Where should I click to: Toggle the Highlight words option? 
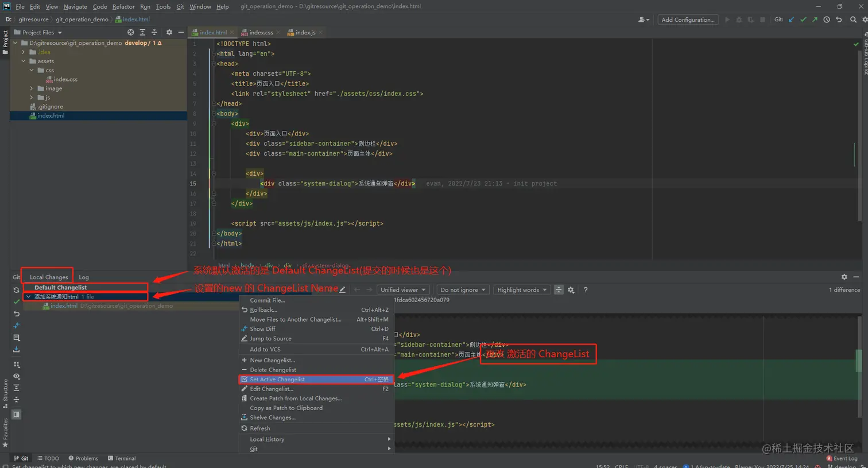coord(521,290)
